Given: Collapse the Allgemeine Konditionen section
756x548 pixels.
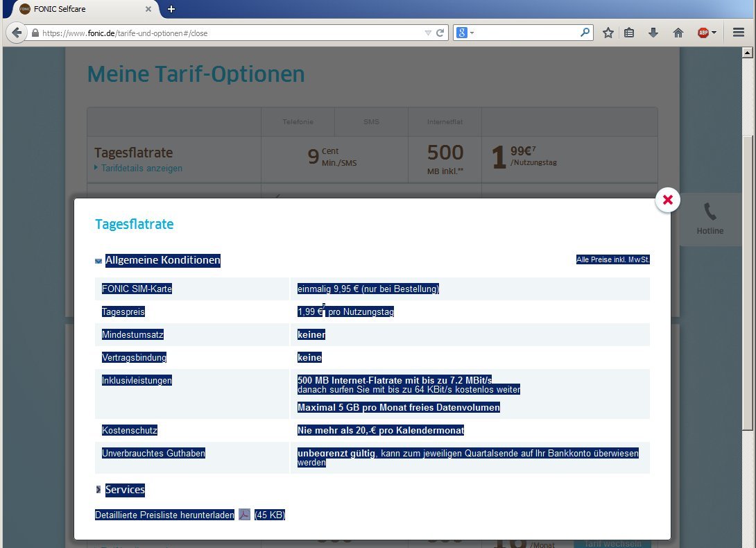Looking at the screenshot, I should coord(98,261).
